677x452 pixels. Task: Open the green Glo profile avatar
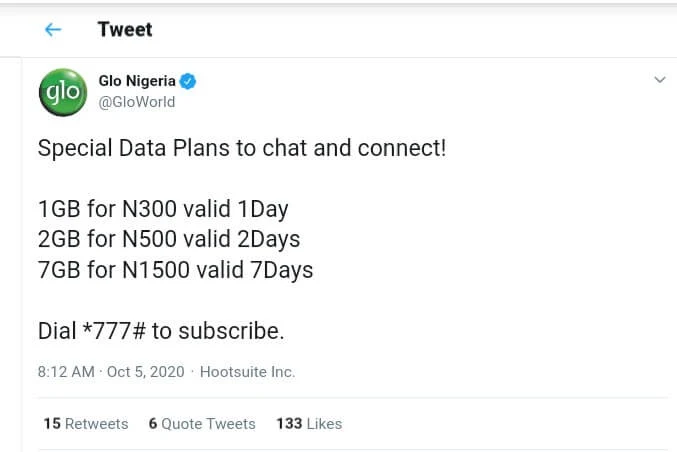pos(62,93)
